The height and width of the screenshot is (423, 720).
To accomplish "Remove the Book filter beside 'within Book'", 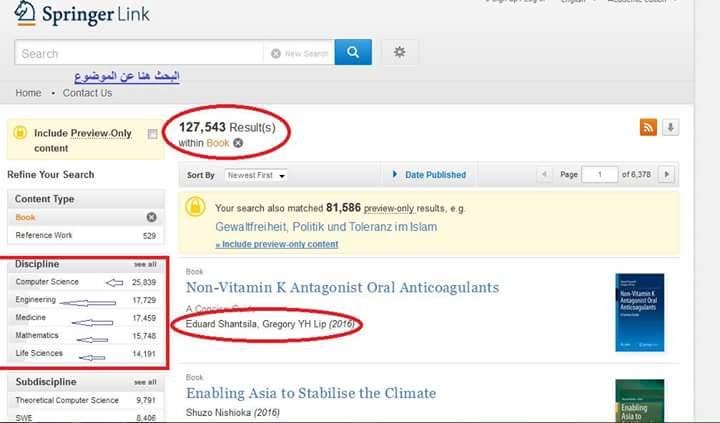I will tap(238, 144).
